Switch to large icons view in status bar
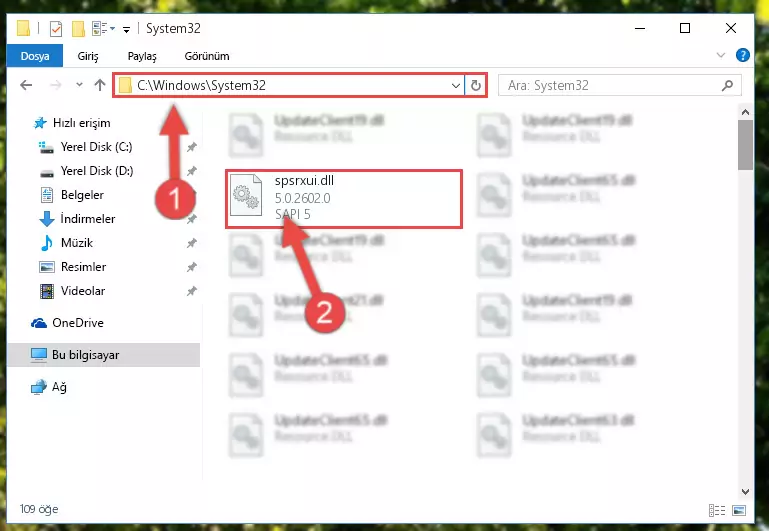 (739, 510)
